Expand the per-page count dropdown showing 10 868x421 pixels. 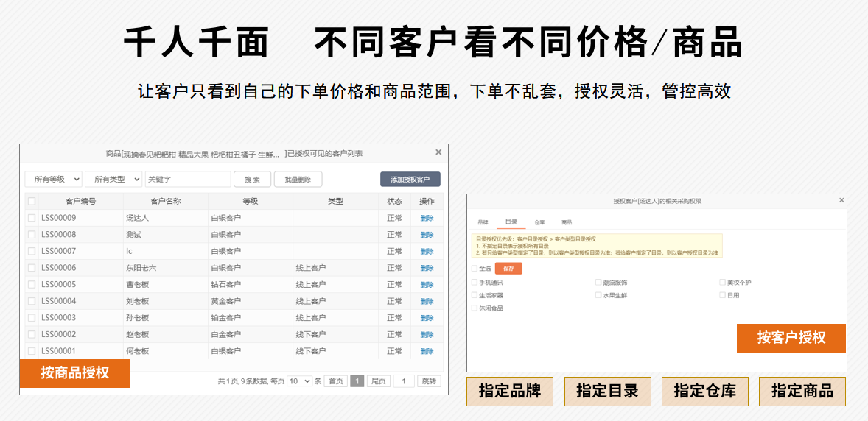299,381
